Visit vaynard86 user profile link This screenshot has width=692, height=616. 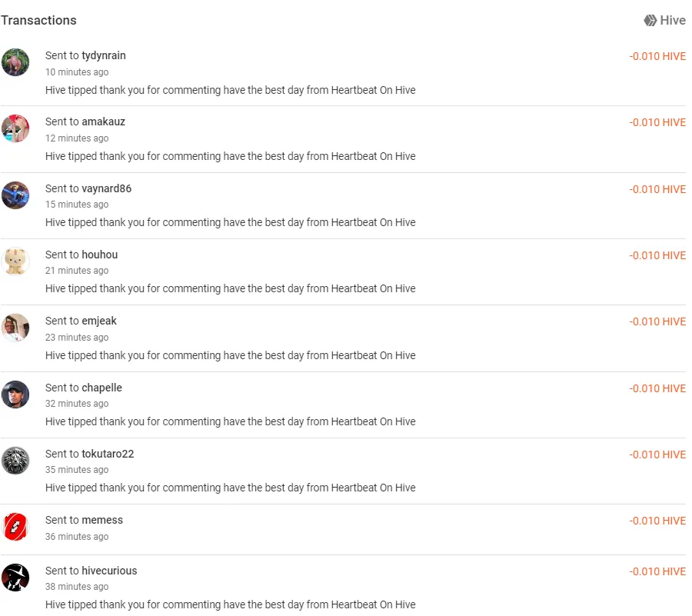tap(106, 188)
